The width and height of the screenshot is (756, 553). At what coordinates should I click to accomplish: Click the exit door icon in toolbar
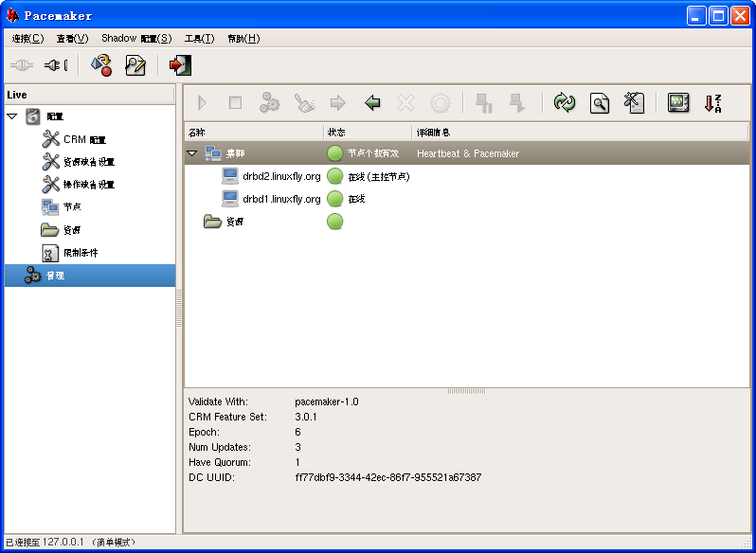pos(179,65)
